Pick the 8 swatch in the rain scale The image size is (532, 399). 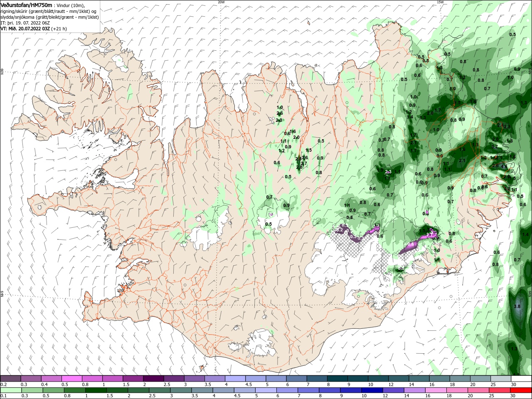point(330,390)
